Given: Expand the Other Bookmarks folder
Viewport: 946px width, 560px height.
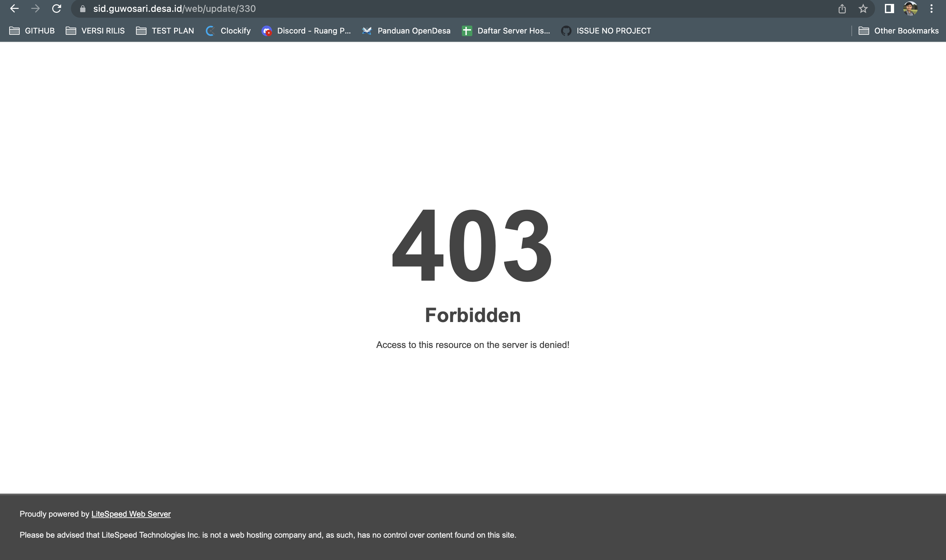Looking at the screenshot, I should pyautogui.click(x=898, y=31).
